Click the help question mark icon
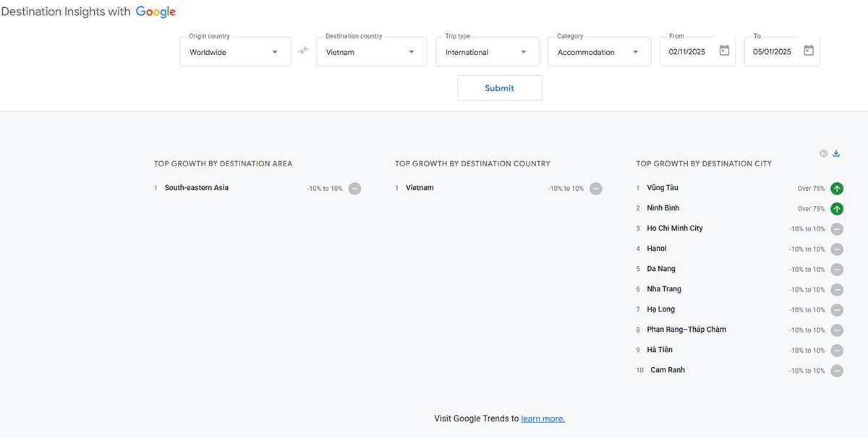This screenshot has height=438, width=868. coord(823,153)
